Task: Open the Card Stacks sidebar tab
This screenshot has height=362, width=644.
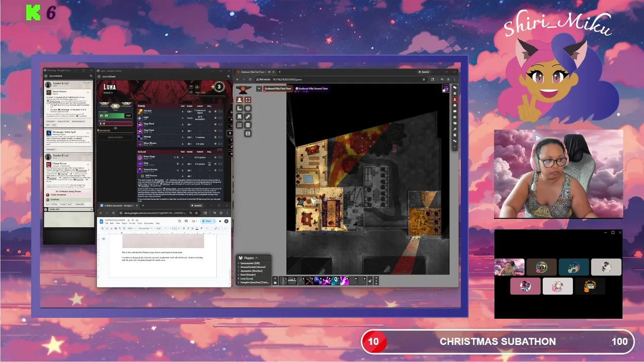Action: 455,123
